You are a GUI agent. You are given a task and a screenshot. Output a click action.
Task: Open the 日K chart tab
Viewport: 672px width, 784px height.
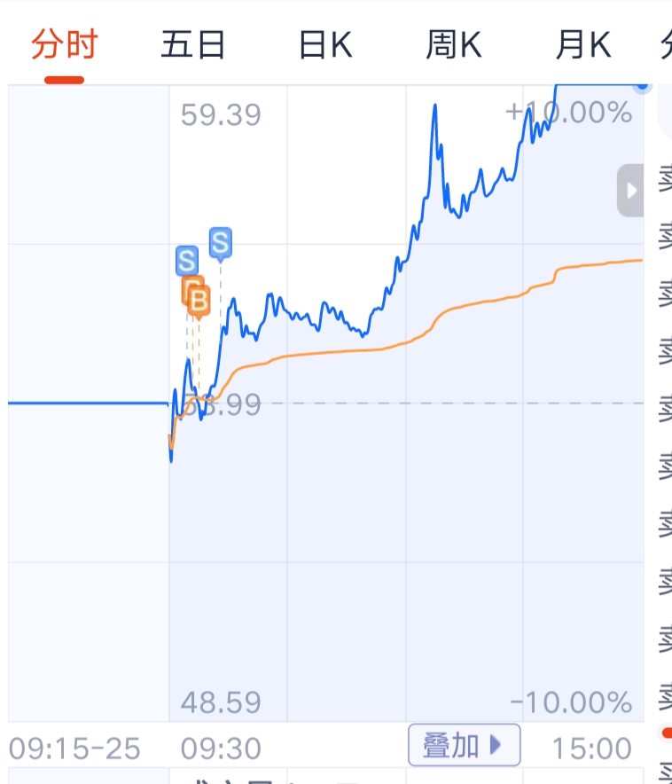coord(325,44)
